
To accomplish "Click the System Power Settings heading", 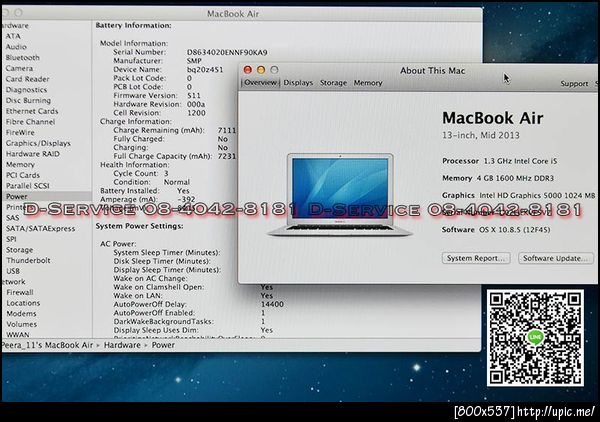I will [x=139, y=226].
